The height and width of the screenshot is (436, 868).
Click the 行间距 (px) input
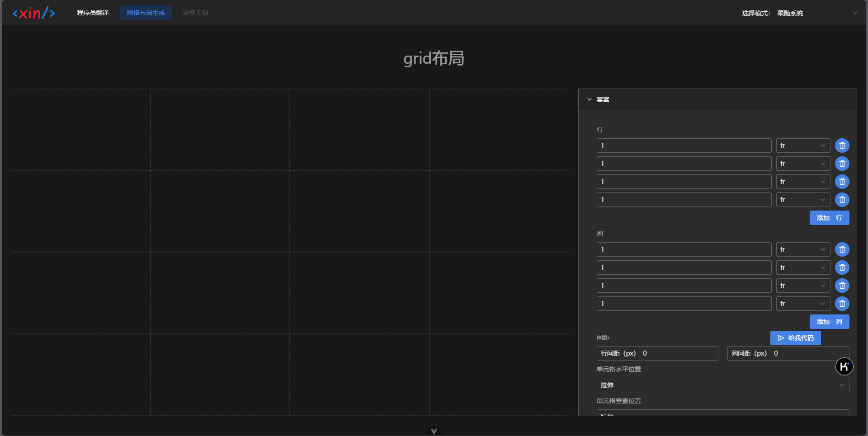pos(657,353)
